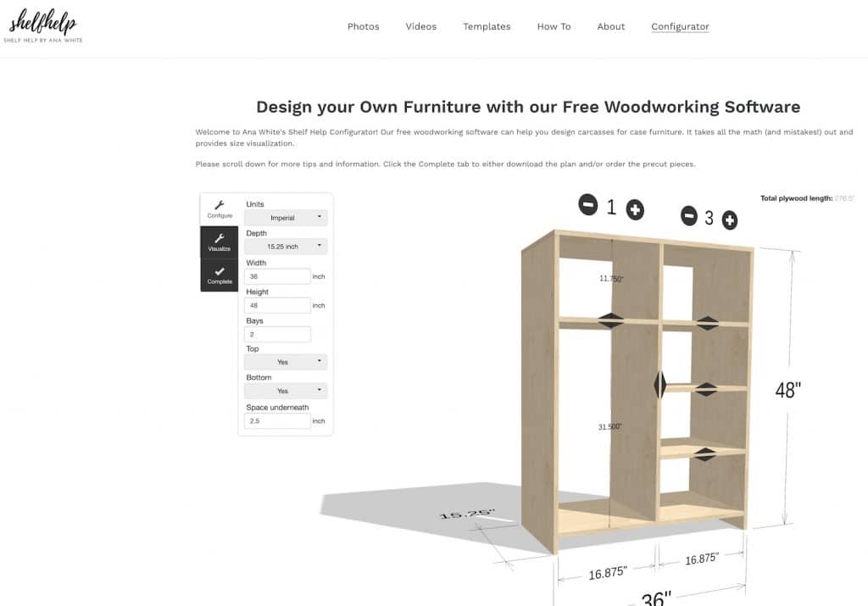Switch to the Complete tab

coord(220,275)
